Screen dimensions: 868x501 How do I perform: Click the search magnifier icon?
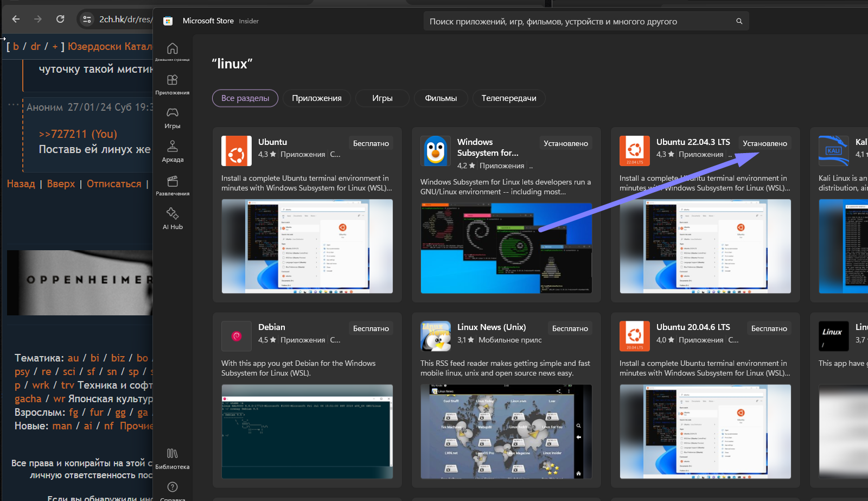coord(739,21)
